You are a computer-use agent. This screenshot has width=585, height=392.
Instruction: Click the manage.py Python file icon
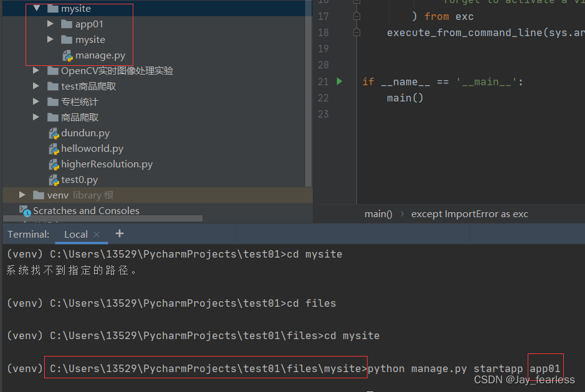coord(67,55)
